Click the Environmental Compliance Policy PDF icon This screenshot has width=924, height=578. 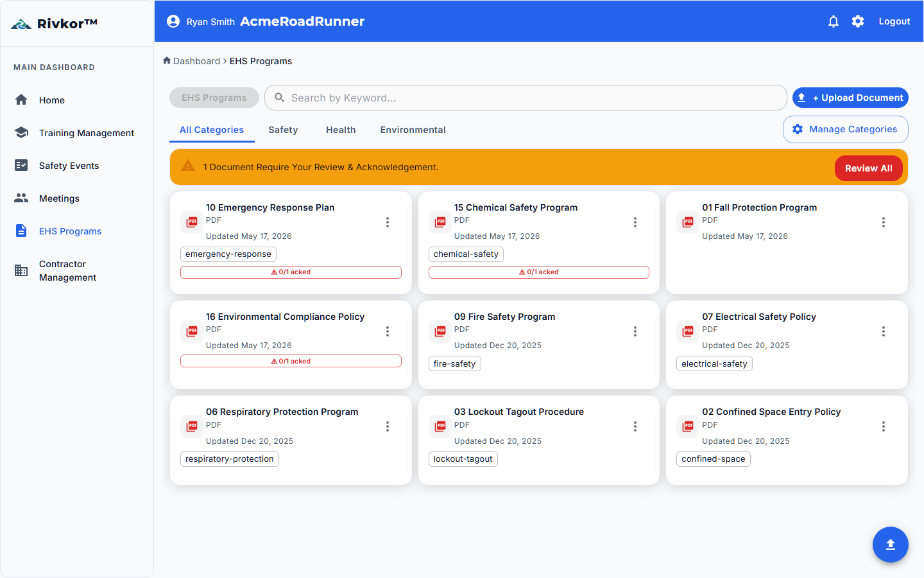192,331
